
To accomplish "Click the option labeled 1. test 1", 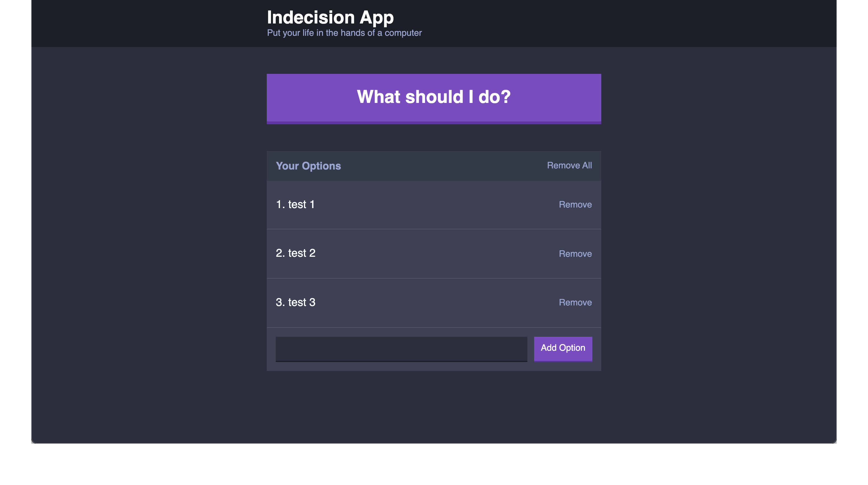I will (x=296, y=204).
